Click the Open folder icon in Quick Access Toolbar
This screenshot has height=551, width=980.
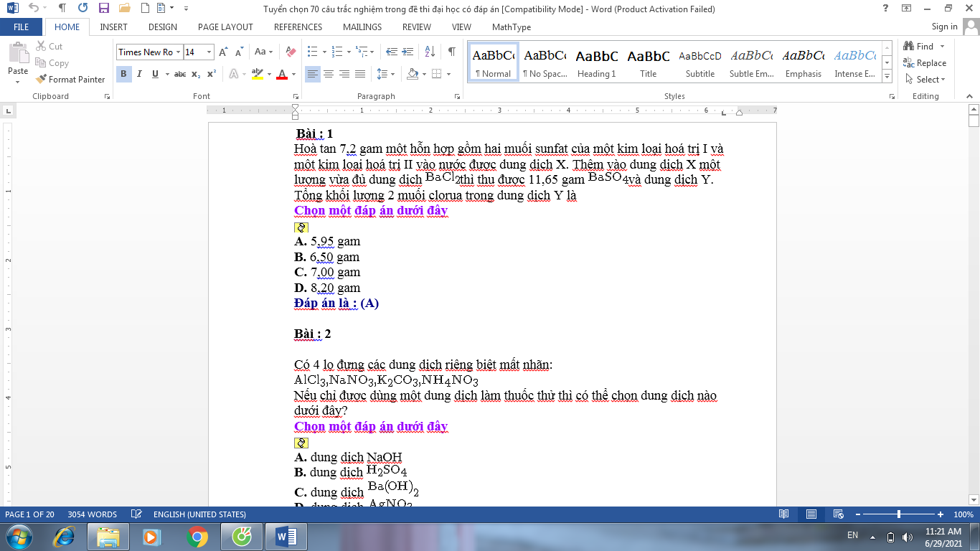(x=124, y=9)
